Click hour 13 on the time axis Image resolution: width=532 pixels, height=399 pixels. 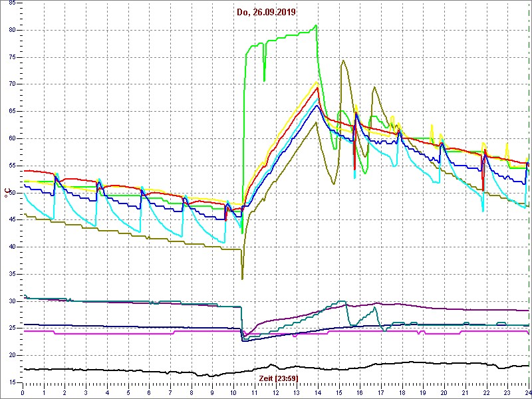[297, 392]
